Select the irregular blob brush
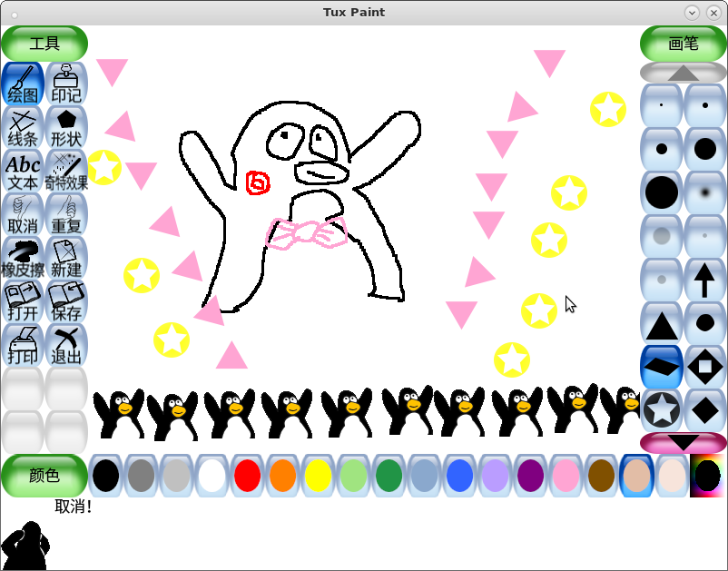Viewport: 728px width, 571px height. click(704, 323)
